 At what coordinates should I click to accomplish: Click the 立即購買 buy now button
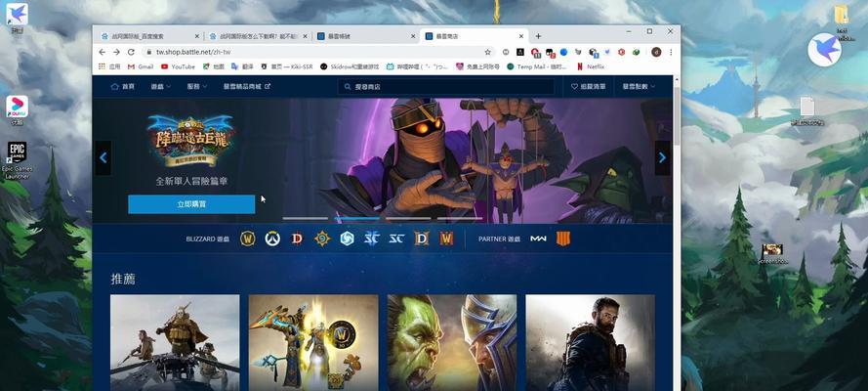[191, 204]
